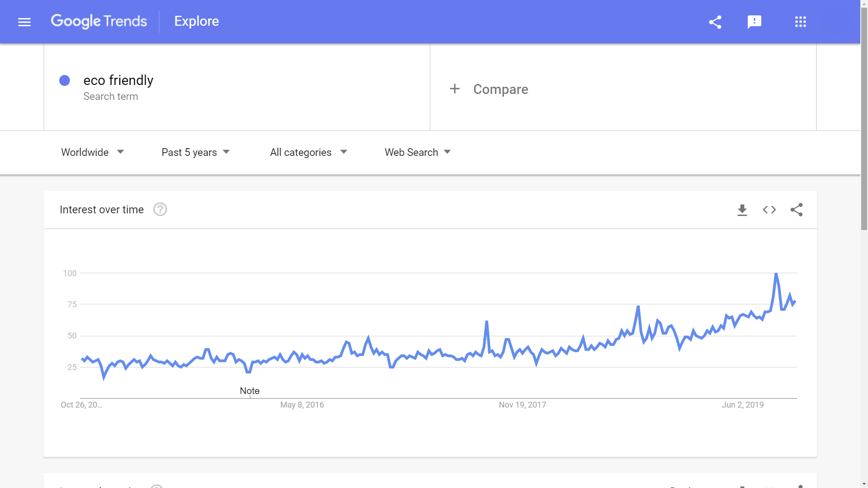Click the Compare button text
The height and width of the screenshot is (488, 868).
(500, 89)
